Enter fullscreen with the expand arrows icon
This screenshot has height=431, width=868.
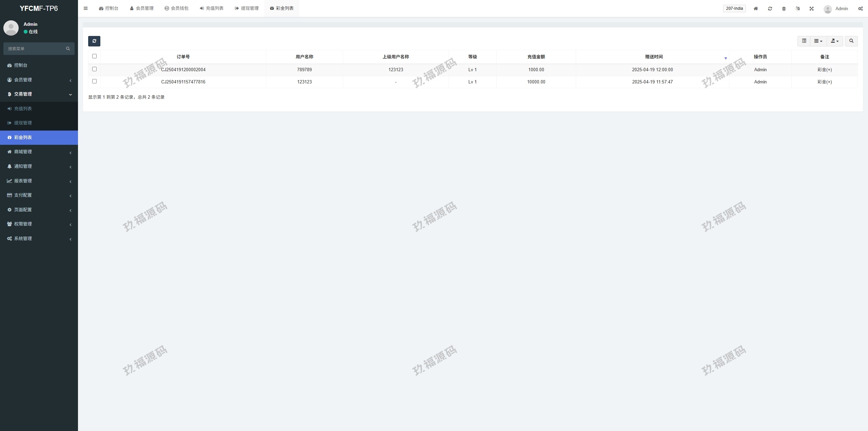[811, 8]
